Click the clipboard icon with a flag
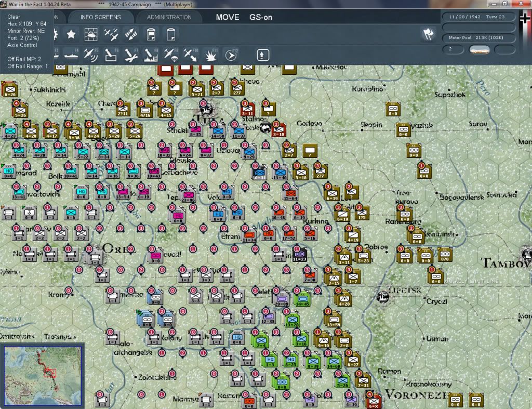Image resolution: width=532 pixels, height=409 pixels. pyautogui.click(x=151, y=34)
